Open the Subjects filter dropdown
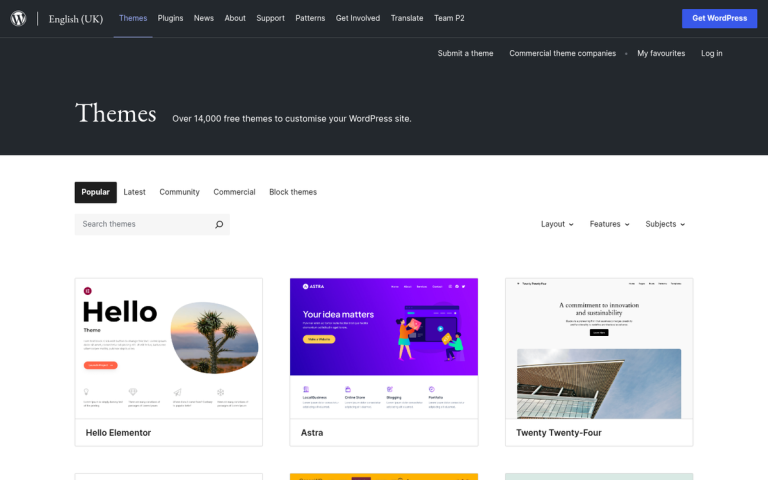The image size is (768, 480). click(665, 224)
